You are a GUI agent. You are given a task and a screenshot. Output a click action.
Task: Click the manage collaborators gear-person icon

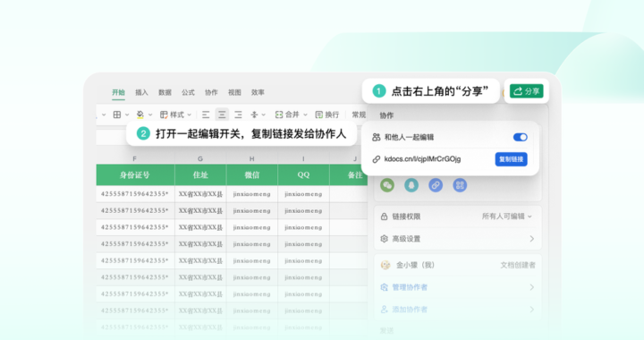click(x=384, y=287)
